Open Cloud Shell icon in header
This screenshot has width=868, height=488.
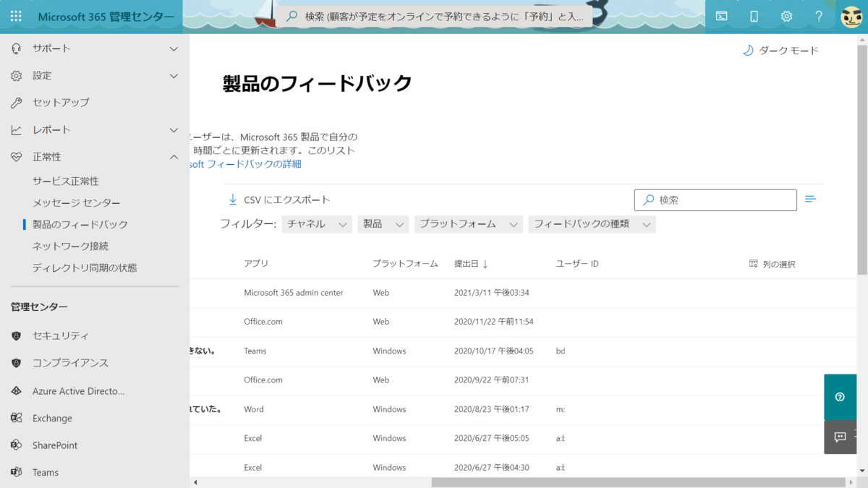[721, 16]
